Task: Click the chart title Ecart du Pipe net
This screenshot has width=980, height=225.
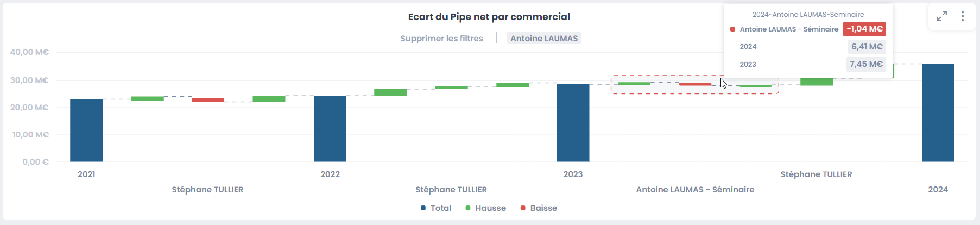Action: pyautogui.click(x=489, y=17)
